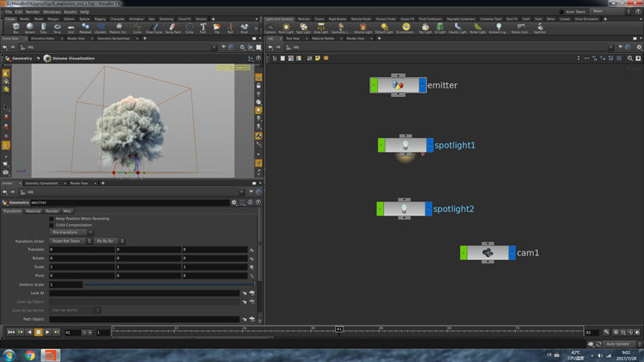Image resolution: width=644 pixels, height=362 pixels.
Task: Adjust the Uniform Scale slider
Action: click(163, 284)
